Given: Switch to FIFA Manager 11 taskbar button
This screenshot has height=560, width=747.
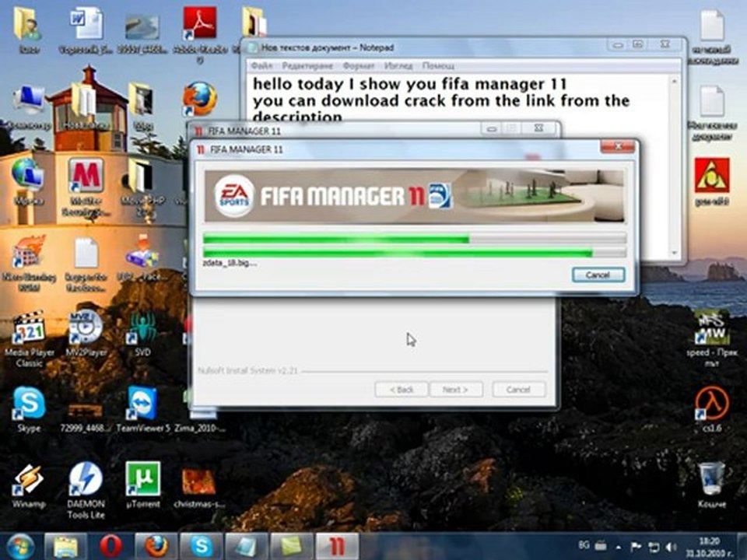Looking at the screenshot, I should click(337, 547).
